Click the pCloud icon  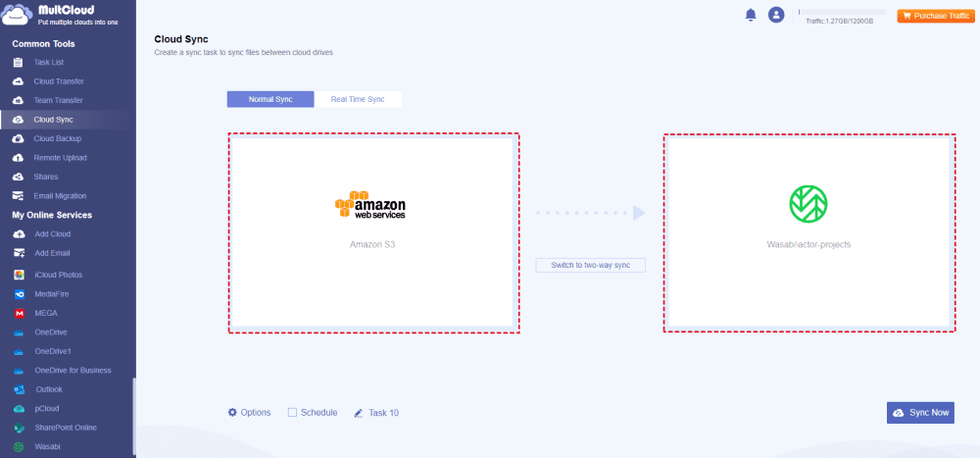tap(20, 409)
